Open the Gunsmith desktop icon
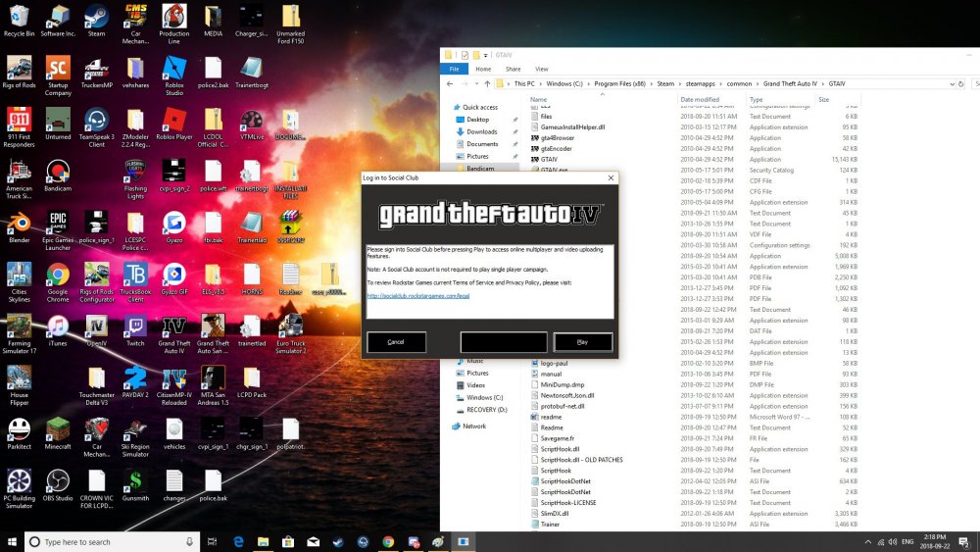Image resolution: width=980 pixels, height=552 pixels. click(135, 485)
